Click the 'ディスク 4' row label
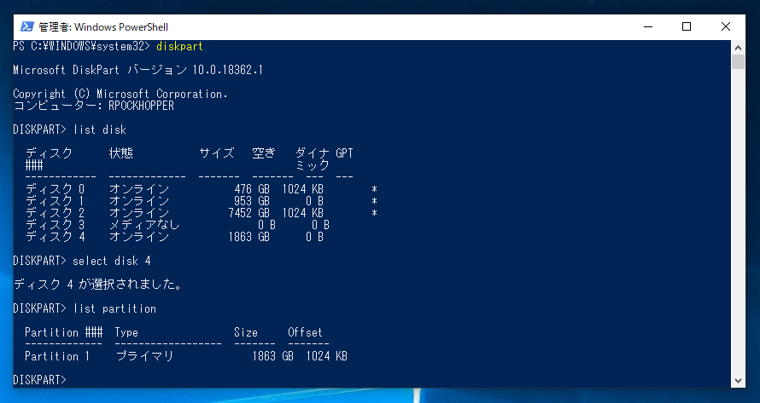Image resolution: width=760 pixels, height=403 pixels. [55, 237]
